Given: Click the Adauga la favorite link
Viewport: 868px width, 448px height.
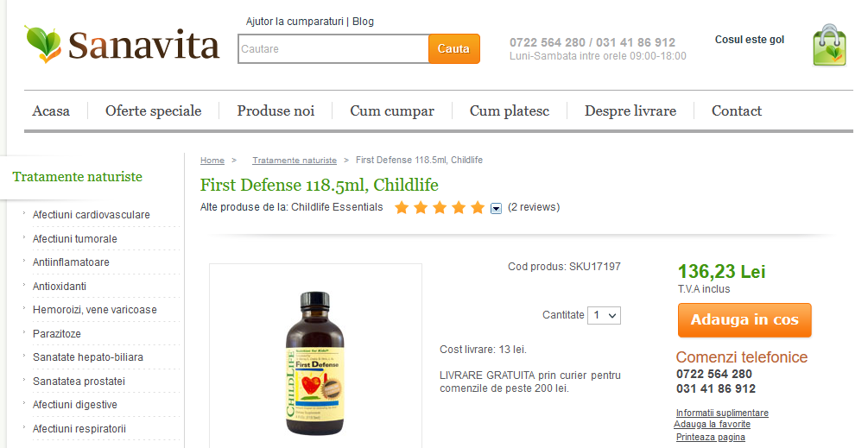Looking at the screenshot, I should point(712,424).
